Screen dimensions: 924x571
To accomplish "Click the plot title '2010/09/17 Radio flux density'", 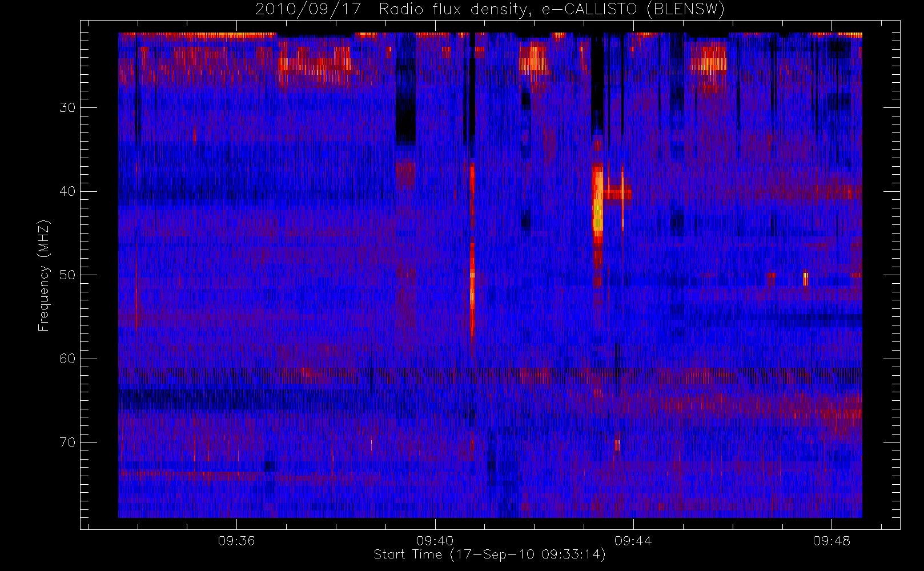I will pos(490,10).
